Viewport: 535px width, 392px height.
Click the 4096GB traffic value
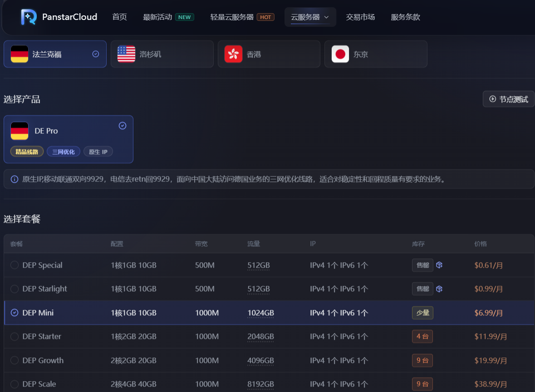[260, 360]
